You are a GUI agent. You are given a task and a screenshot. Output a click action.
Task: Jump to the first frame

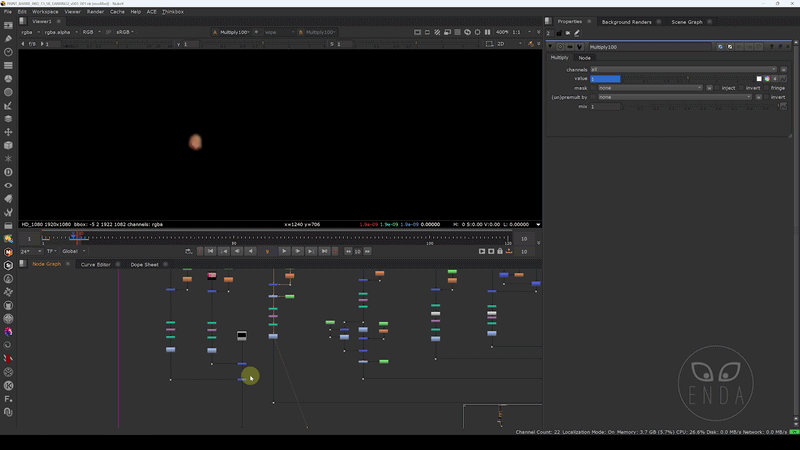(x=210, y=251)
